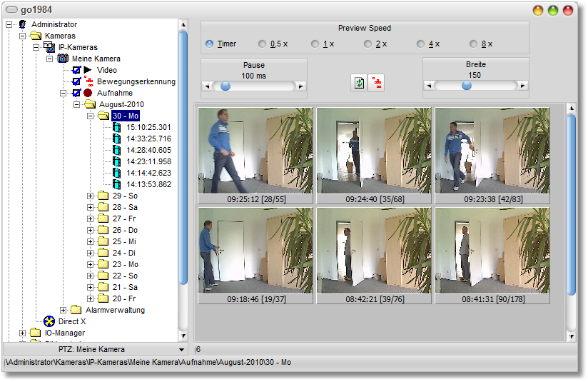Click the Kameras folder icon
This screenshot has height=382, width=588.
[x=36, y=36]
